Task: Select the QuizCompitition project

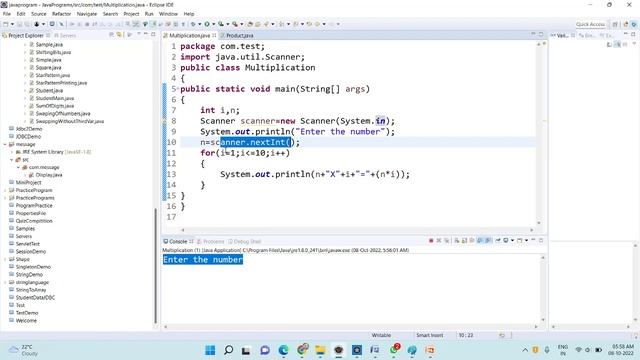Action: [34, 221]
